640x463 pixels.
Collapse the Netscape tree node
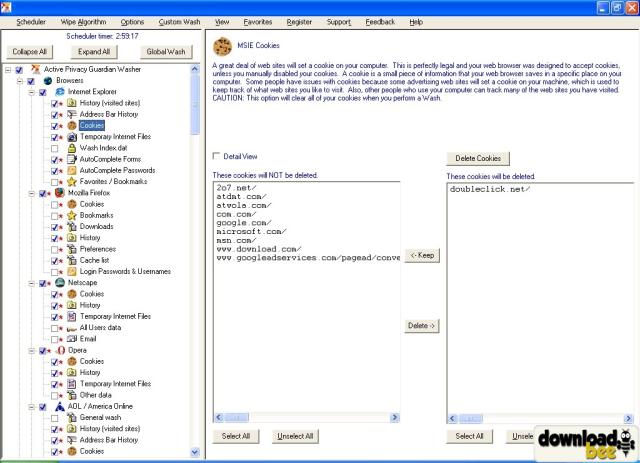(31, 283)
